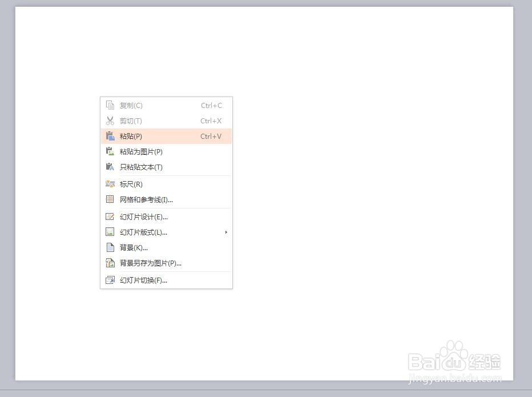Click the scissors icon beside 剪切(T)
The width and height of the screenshot is (532, 397).
pyautogui.click(x=110, y=121)
